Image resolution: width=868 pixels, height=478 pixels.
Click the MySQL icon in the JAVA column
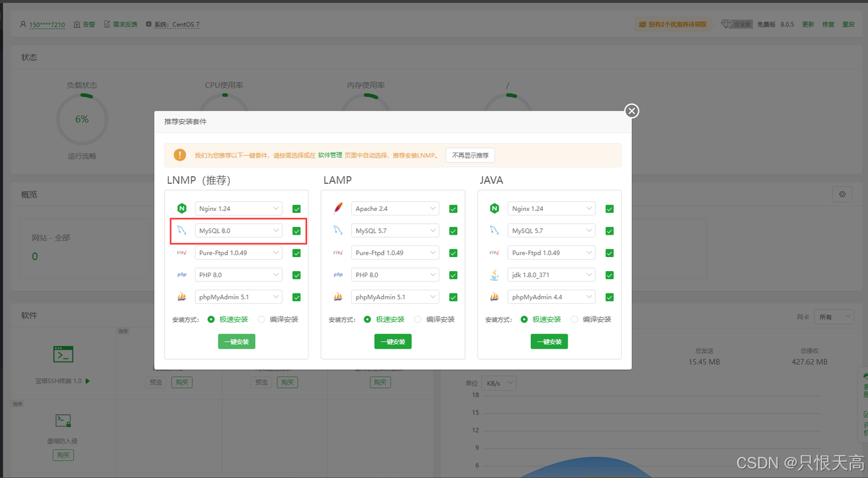click(x=495, y=231)
